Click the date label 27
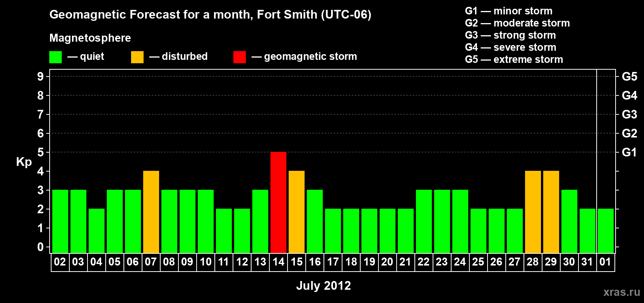 coord(514,262)
